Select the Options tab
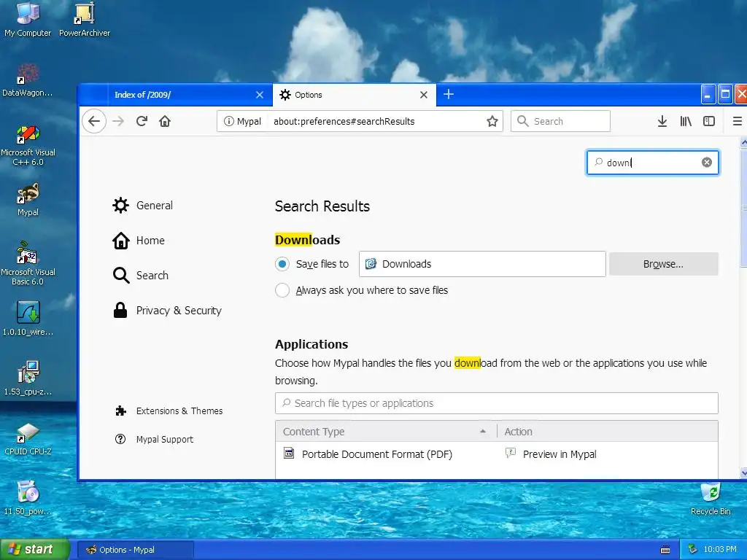This screenshot has height=560, width=747. click(x=354, y=95)
